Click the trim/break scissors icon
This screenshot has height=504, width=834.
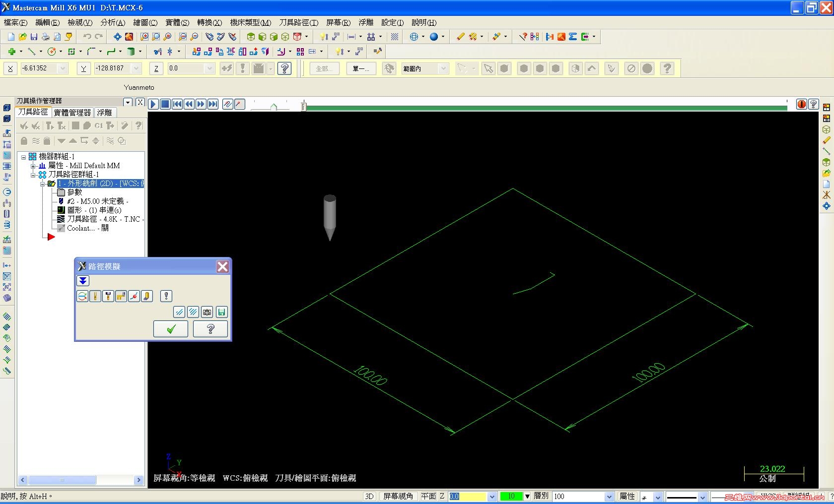click(158, 51)
